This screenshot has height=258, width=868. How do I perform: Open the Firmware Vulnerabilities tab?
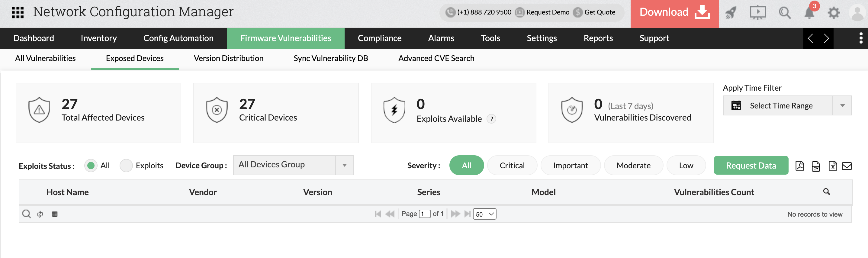(x=285, y=38)
